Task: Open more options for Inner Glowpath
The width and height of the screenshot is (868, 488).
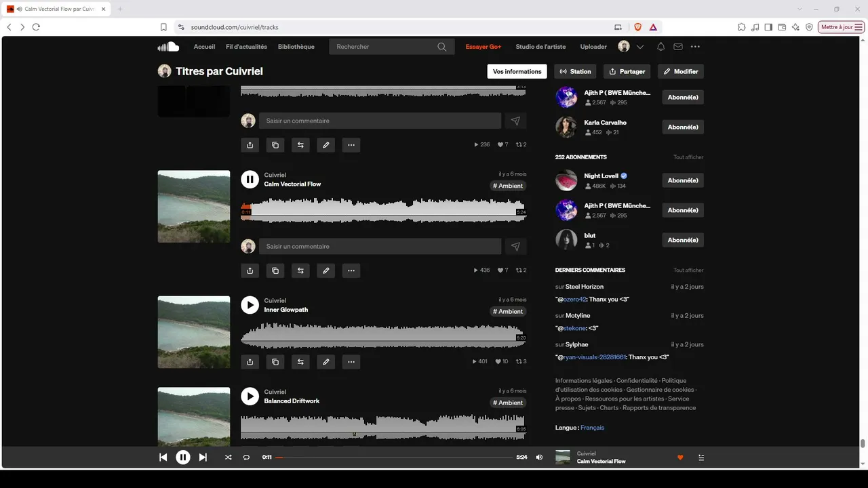Action: coord(351,362)
